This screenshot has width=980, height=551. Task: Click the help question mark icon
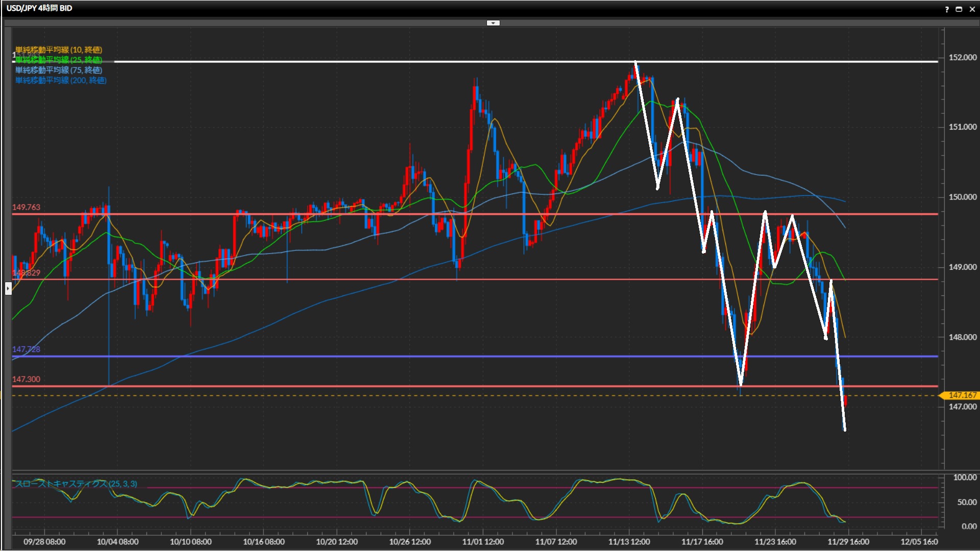coord(947,9)
